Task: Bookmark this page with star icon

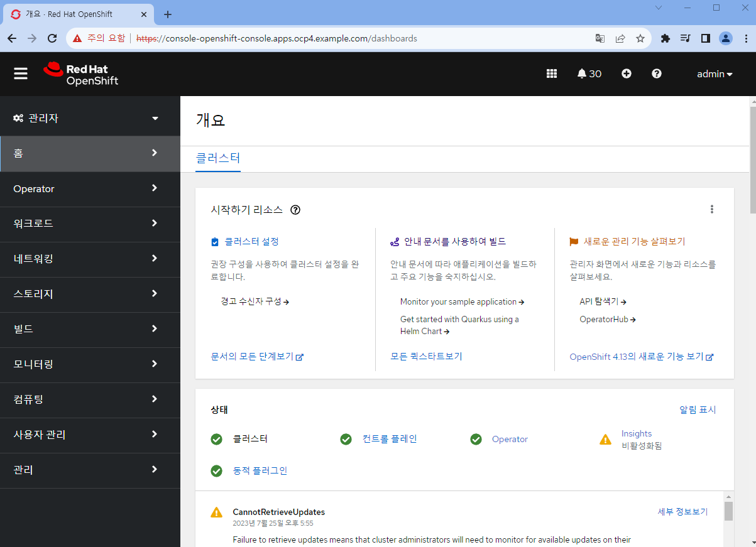Action: (x=640, y=38)
